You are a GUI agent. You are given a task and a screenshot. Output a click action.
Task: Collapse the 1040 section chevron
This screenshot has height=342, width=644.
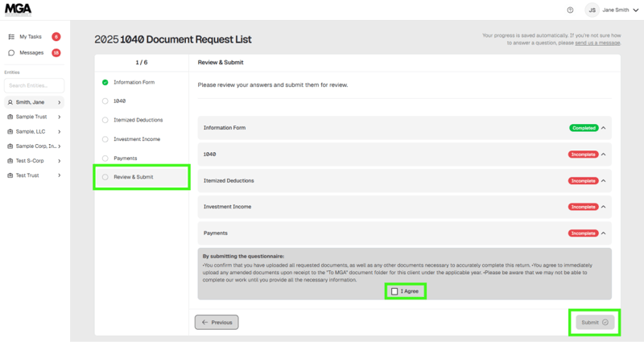pyautogui.click(x=603, y=155)
